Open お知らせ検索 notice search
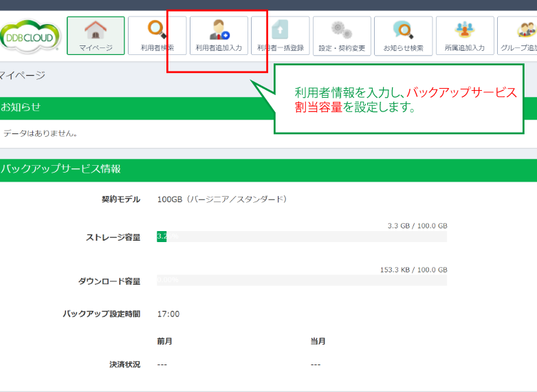 [403, 36]
